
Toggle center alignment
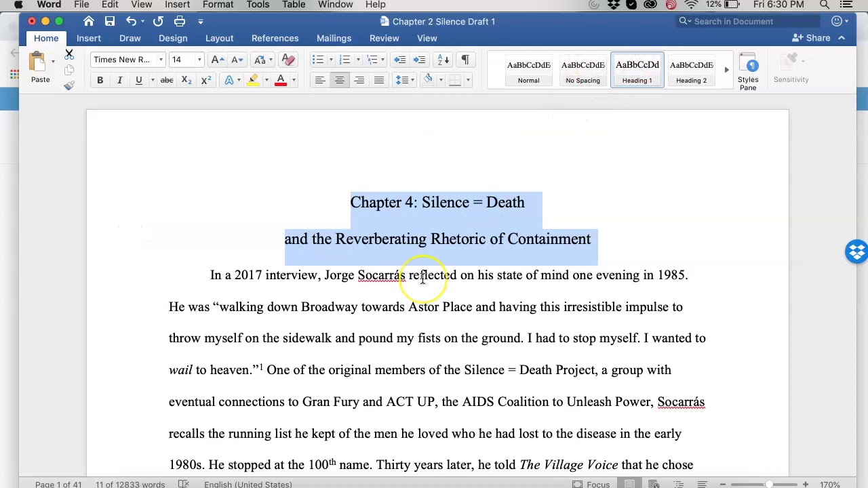[340, 80]
